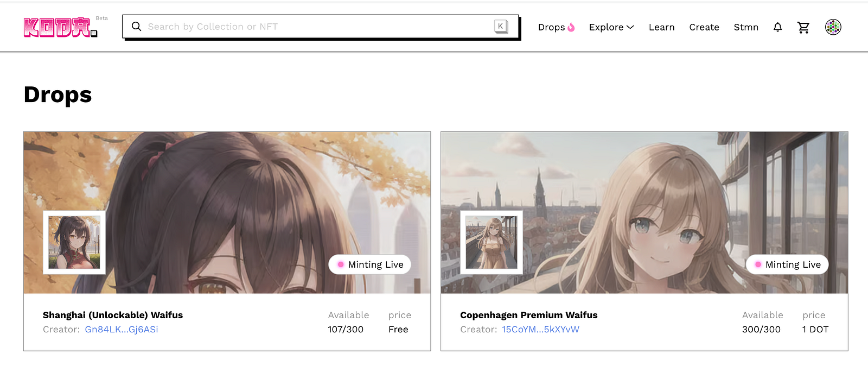The image size is (868, 366).
Task: Open the shopping cart
Action: tap(803, 27)
